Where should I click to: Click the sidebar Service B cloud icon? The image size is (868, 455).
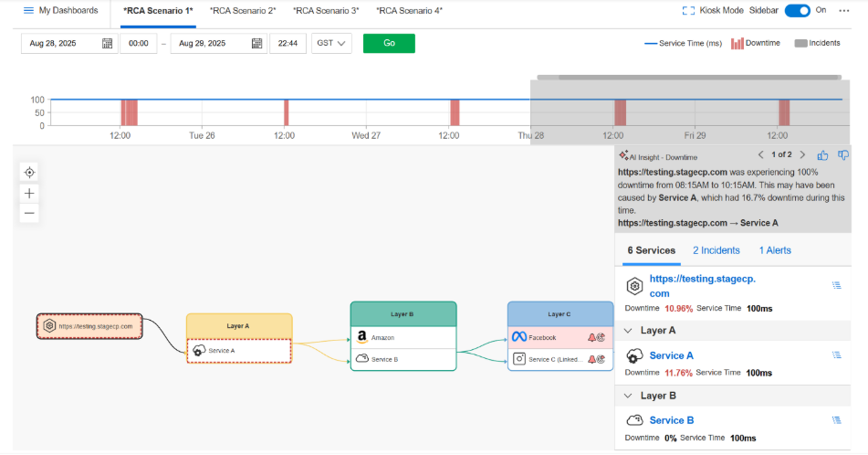tap(634, 420)
